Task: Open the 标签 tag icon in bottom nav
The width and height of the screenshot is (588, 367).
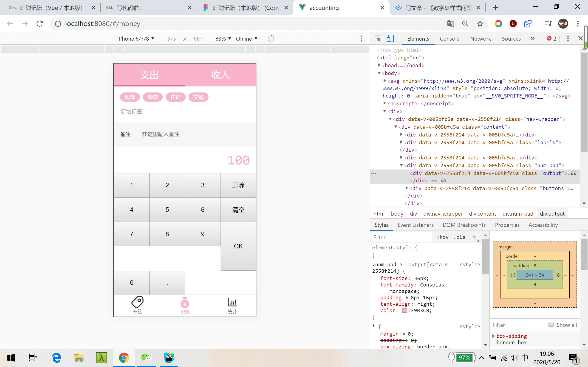Action: point(137,303)
